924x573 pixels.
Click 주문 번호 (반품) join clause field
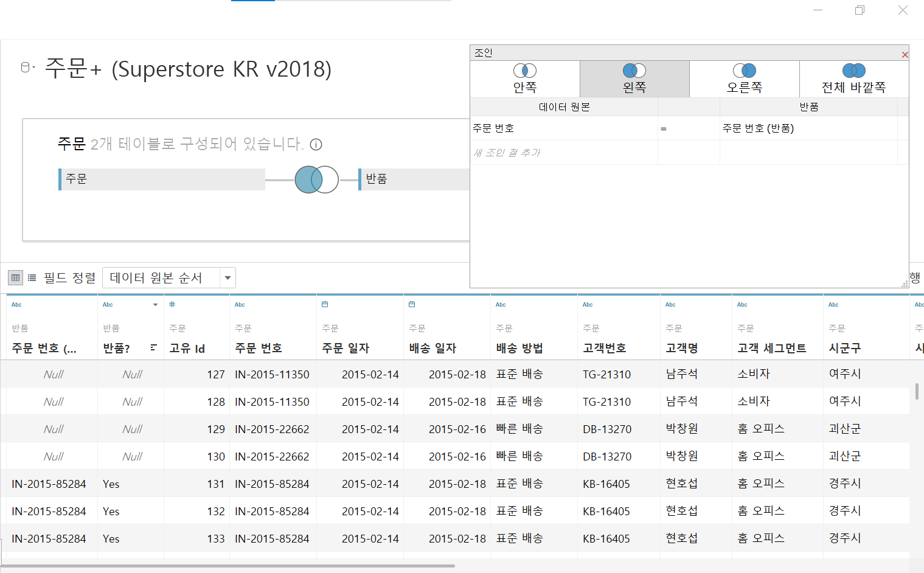[808, 128]
